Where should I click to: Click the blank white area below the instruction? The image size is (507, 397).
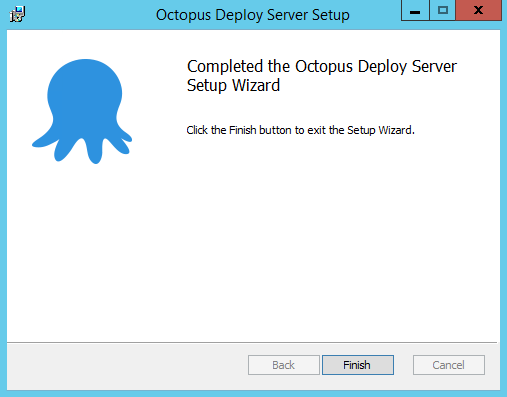click(300, 233)
